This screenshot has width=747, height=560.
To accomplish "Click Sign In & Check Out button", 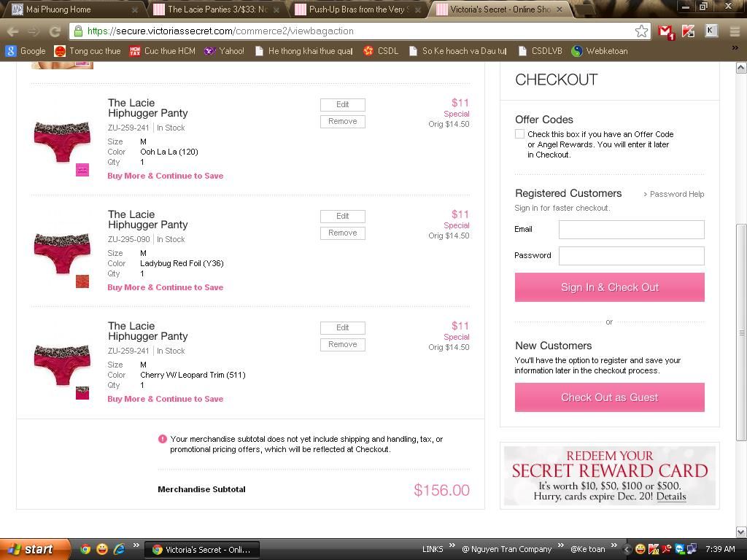I will 609,287.
